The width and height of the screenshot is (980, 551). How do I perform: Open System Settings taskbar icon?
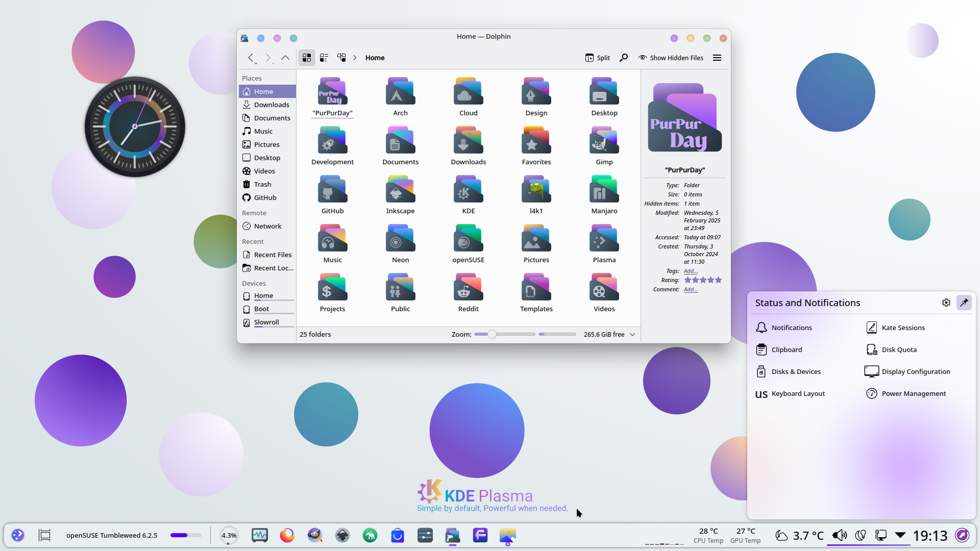pos(425,535)
